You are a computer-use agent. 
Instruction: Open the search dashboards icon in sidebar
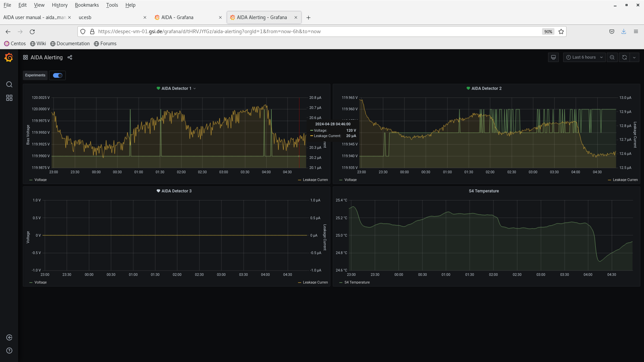point(9,84)
